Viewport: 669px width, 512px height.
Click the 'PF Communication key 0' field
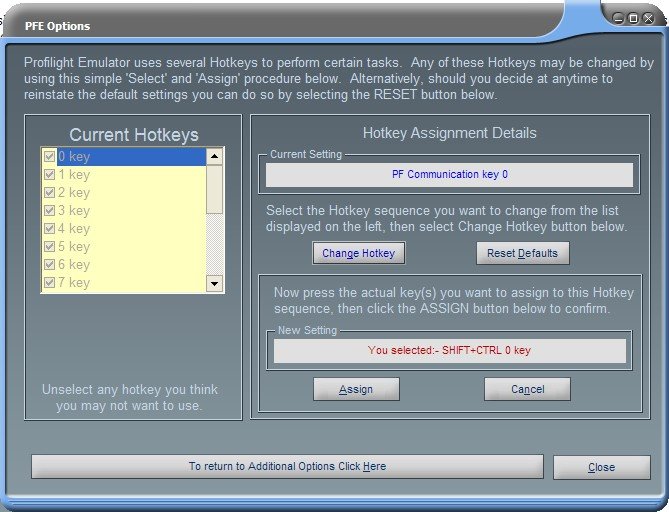click(x=449, y=175)
